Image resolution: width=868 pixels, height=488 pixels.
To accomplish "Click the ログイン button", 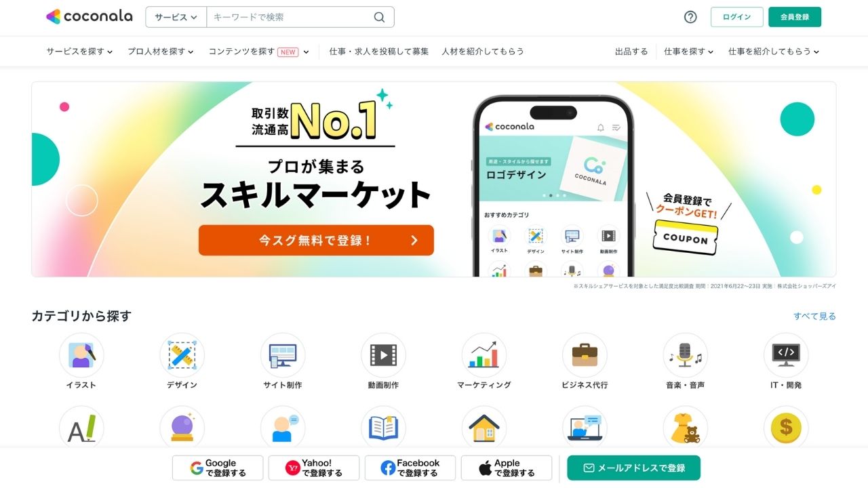I will click(737, 17).
